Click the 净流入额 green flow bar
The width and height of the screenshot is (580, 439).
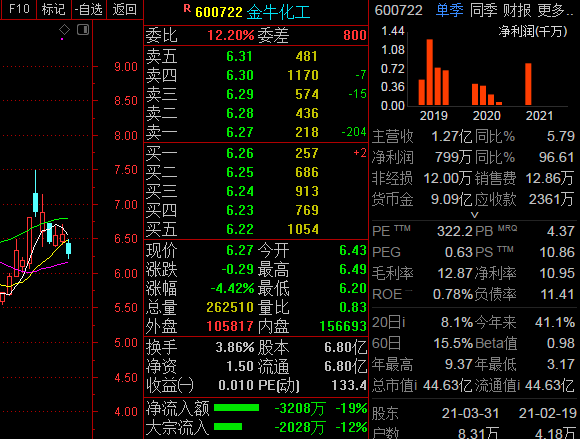[x=236, y=408]
